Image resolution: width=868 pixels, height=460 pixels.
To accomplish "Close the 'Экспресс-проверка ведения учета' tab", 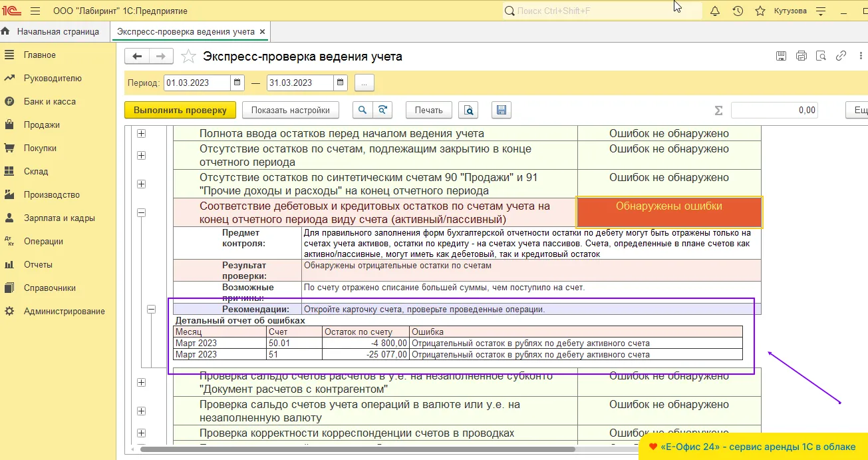I will click(262, 31).
